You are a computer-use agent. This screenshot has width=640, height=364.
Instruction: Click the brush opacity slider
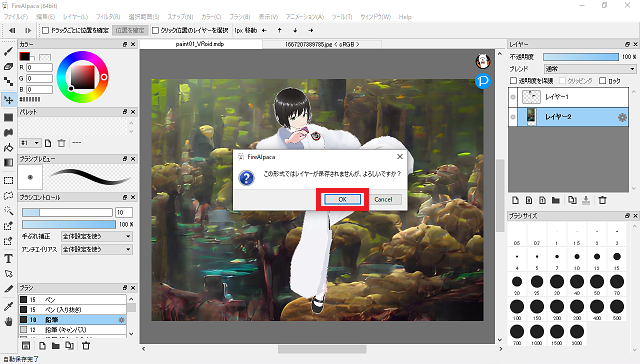tap(69, 224)
